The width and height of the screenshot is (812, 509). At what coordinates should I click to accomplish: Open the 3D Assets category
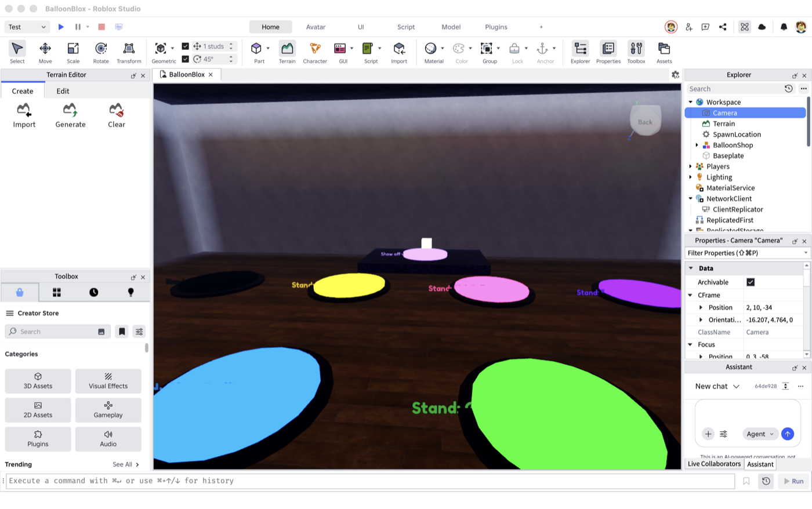tap(38, 381)
